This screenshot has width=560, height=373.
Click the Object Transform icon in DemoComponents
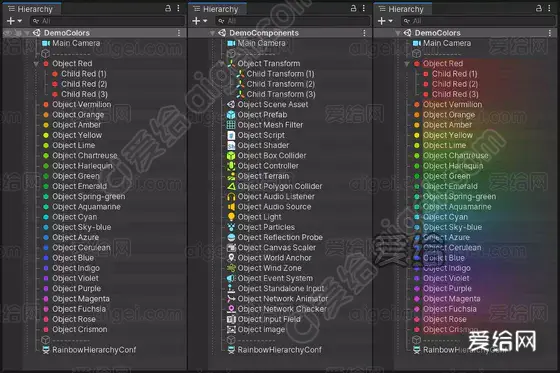[x=231, y=64]
